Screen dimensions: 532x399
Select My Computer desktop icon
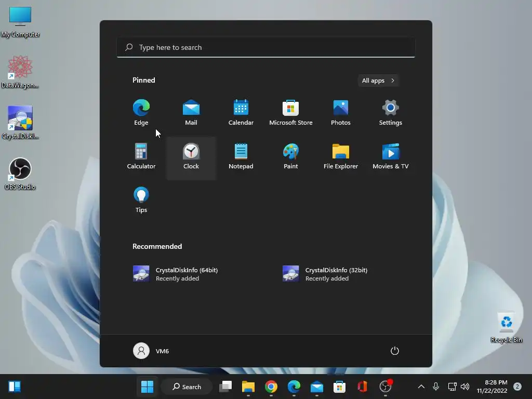20,22
